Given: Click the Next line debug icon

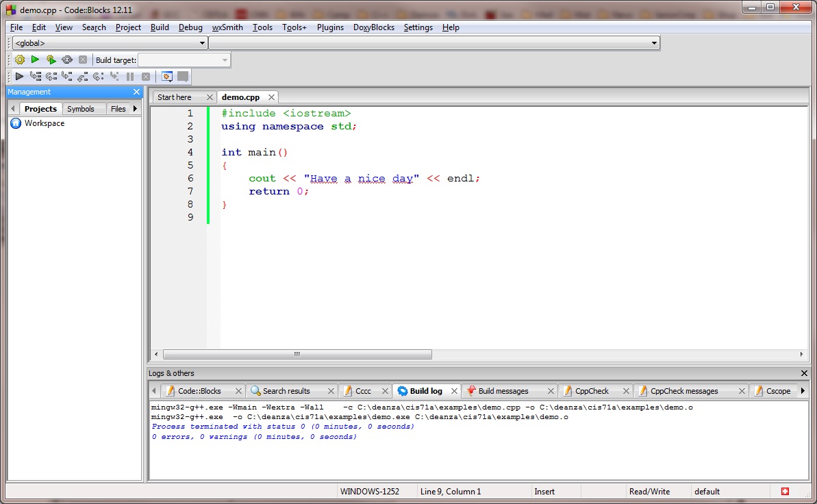Looking at the screenshot, I should (51, 77).
